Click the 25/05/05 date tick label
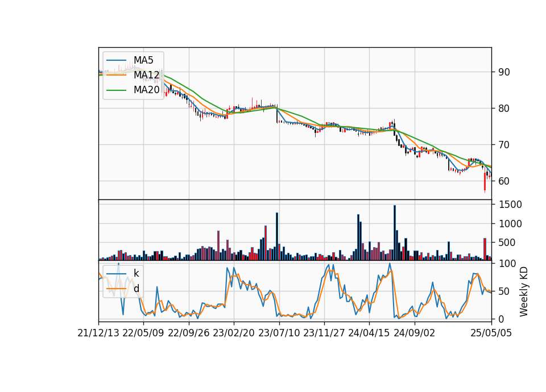This screenshot has width=546, height=392. pyautogui.click(x=491, y=333)
